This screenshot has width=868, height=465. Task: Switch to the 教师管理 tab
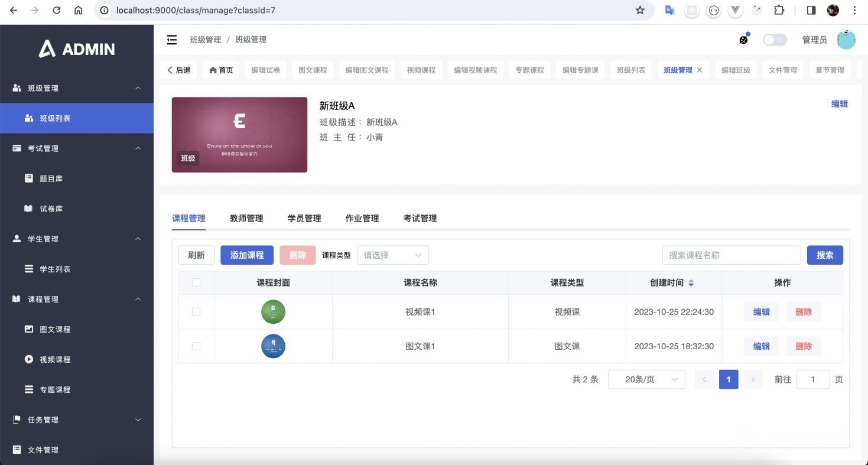pyautogui.click(x=246, y=219)
